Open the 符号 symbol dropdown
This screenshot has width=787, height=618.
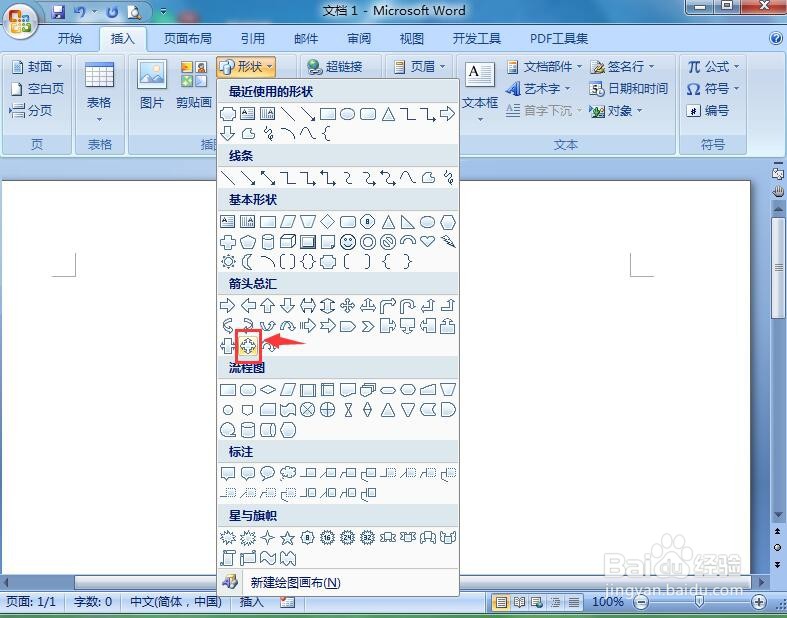point(713,89)
